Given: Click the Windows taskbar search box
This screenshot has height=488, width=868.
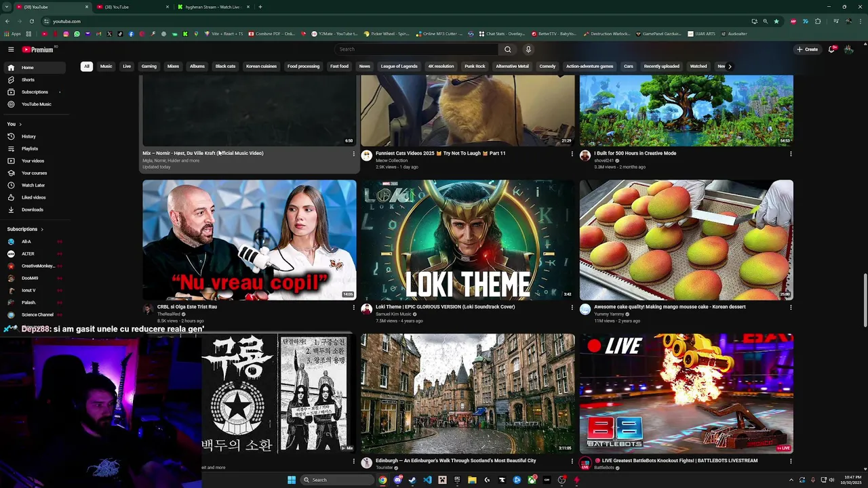Looking at the screenshot, I should (x=337, y=480).
